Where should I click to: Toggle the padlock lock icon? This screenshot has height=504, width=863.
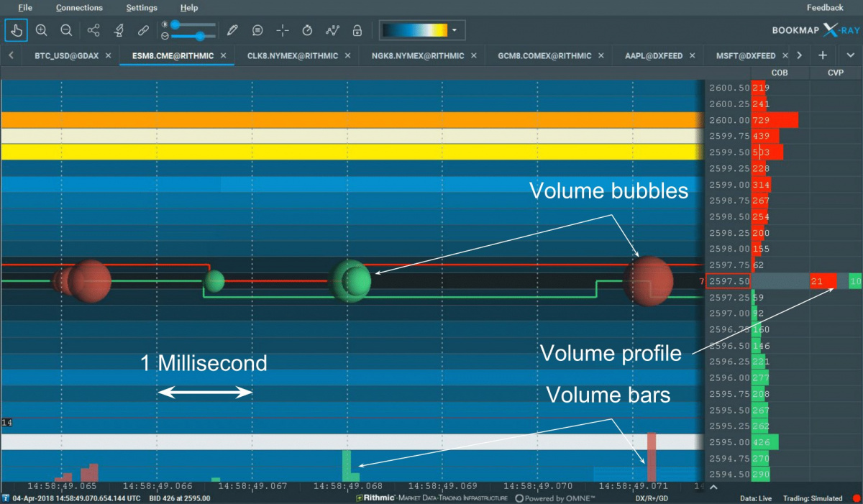tap(357, 30)
